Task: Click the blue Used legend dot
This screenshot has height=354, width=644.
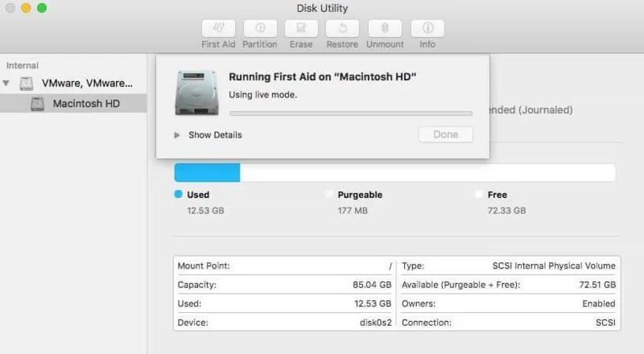Action: [x=178, y=194]
